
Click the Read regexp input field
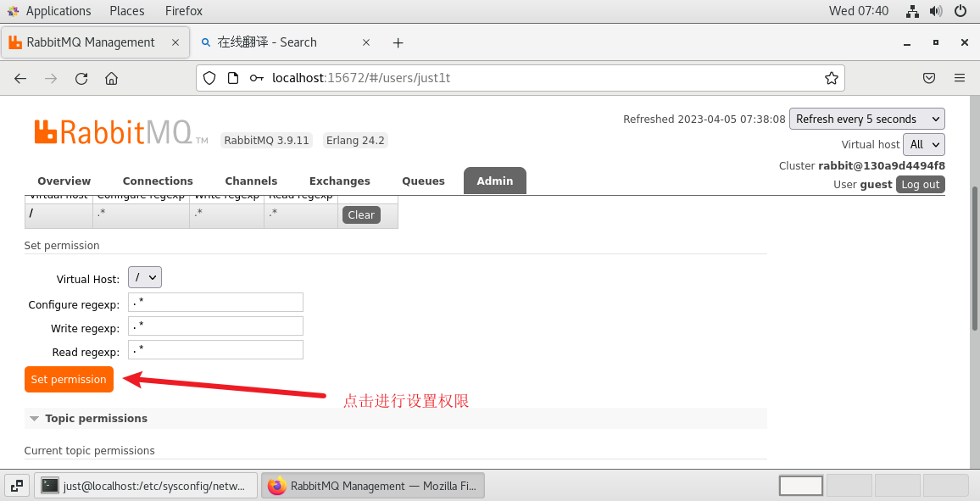pyautogui.click(x=215, y=350)
